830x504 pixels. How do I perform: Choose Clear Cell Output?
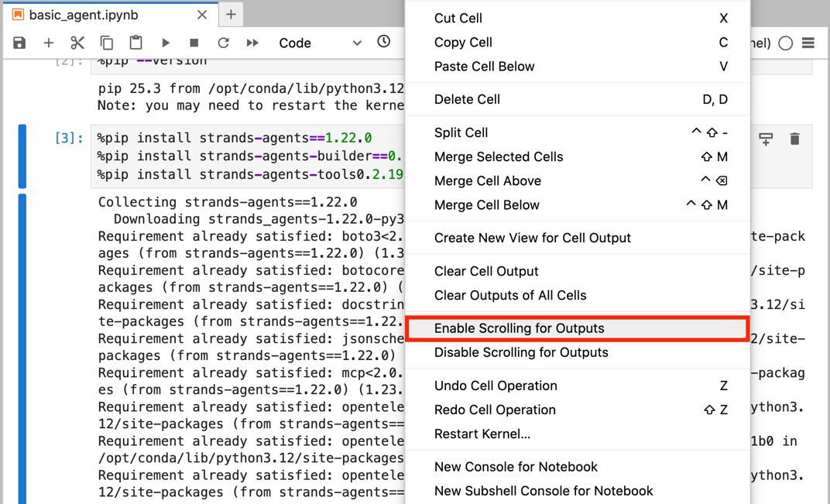[578, 271]
